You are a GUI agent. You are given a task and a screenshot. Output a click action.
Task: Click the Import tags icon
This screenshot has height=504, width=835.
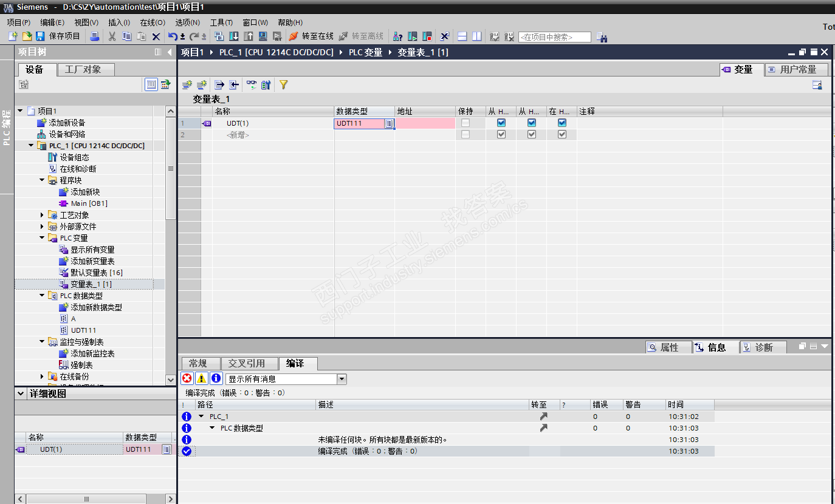[x=233, y=85]
